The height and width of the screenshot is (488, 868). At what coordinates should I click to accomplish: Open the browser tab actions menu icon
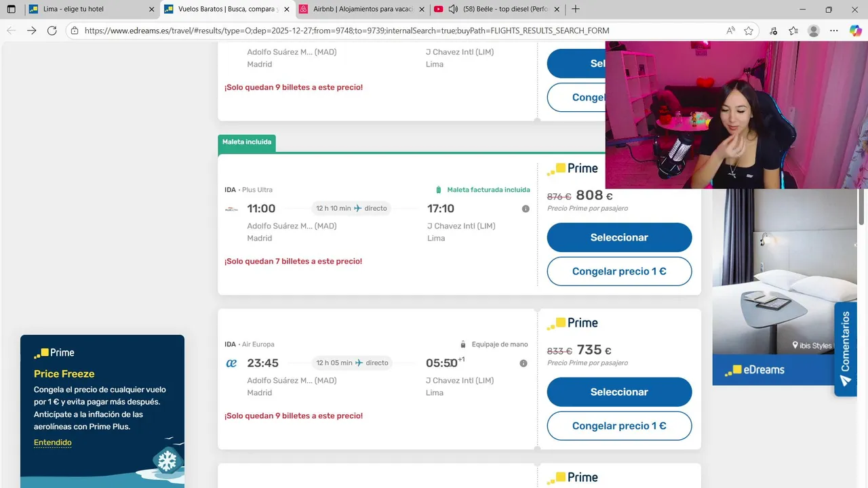point(11,9)
